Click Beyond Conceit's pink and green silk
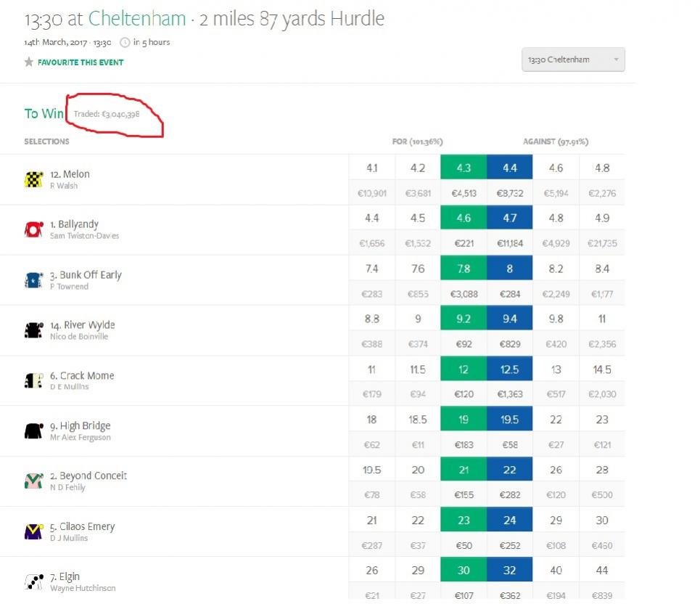Image resolution: width=700 pixels, height=604 pixels. pyautogui.click(x=34, y=481)
